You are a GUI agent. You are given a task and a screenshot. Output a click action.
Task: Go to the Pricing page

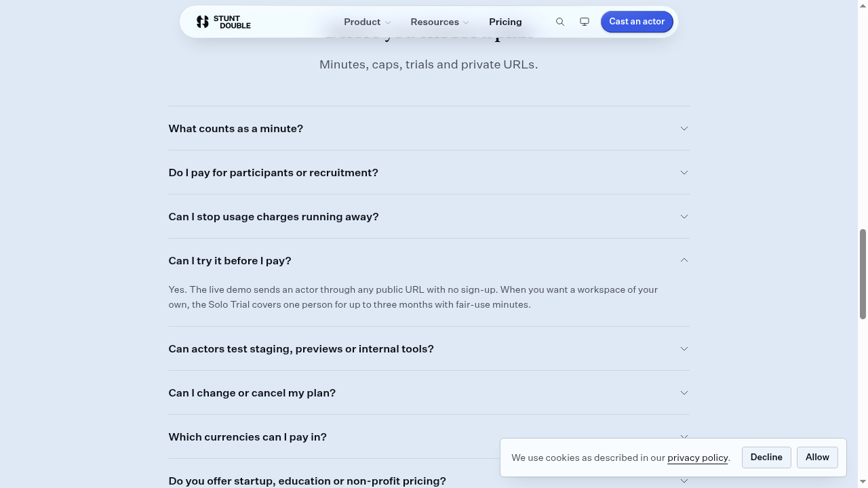pyautogui.click(x=505, y=22)
